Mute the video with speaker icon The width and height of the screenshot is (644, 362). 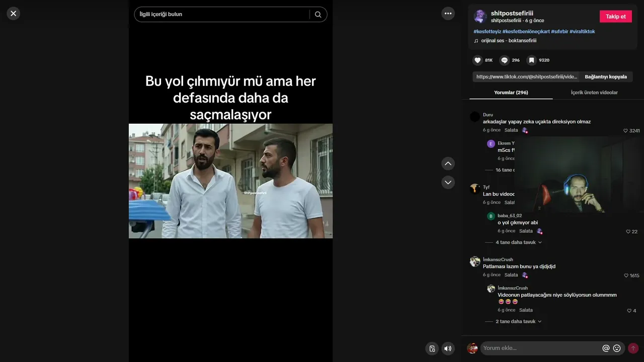pyautogui.click(x=448, y=348)
